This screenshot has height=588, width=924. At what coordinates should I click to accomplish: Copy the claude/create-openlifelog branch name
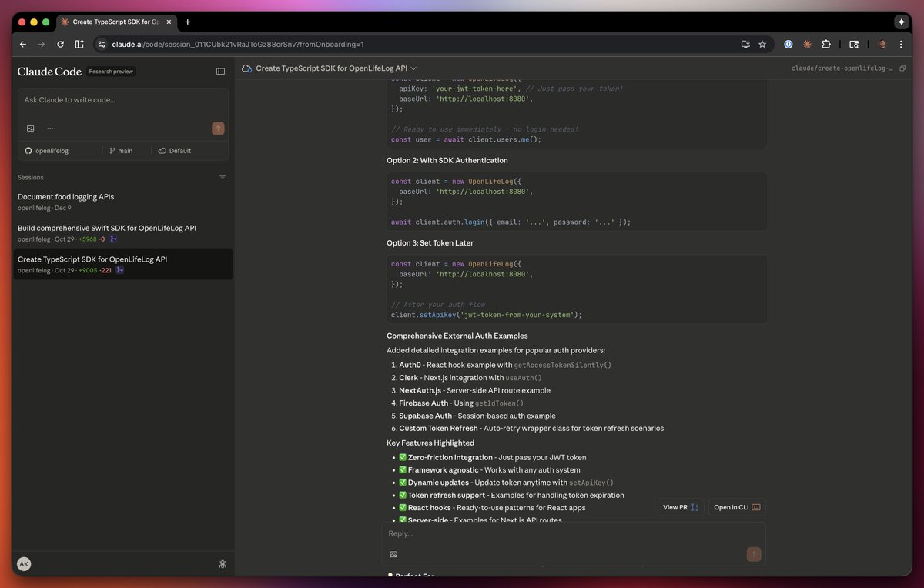pyautogui.click(x=902, y=68)
